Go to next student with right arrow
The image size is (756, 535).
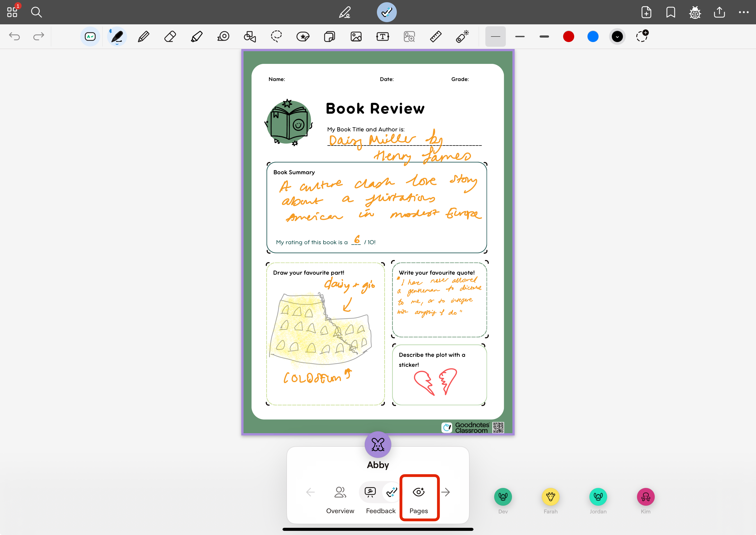[446, 492]
